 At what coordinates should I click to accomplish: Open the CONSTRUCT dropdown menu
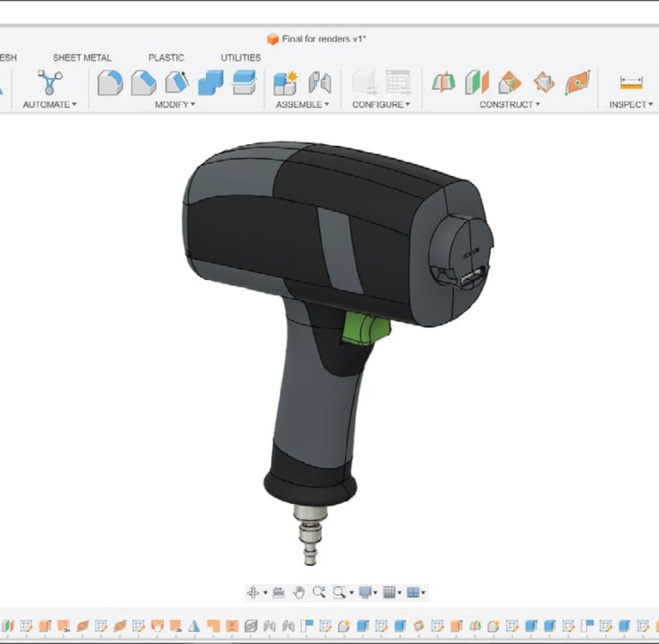(510, 104)
